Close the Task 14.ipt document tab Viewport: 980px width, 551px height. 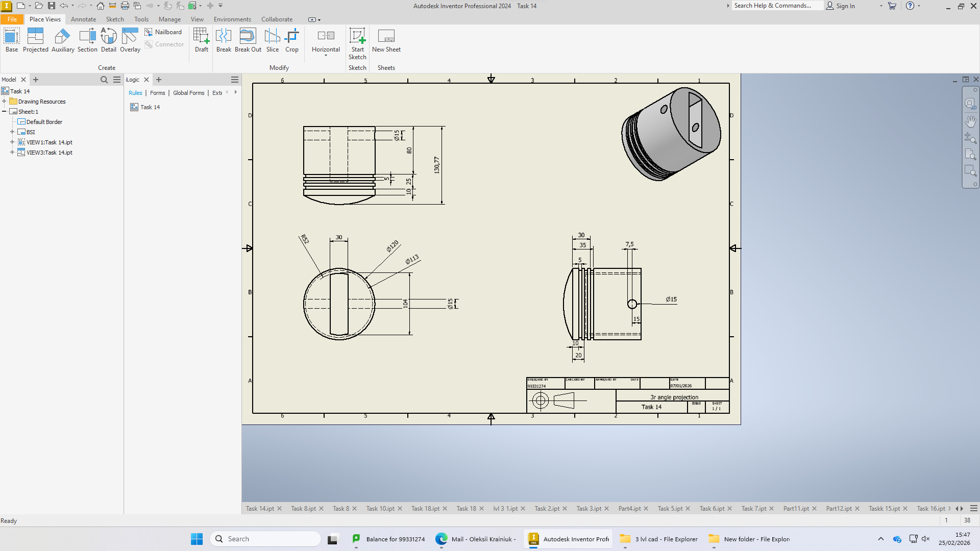279,509
